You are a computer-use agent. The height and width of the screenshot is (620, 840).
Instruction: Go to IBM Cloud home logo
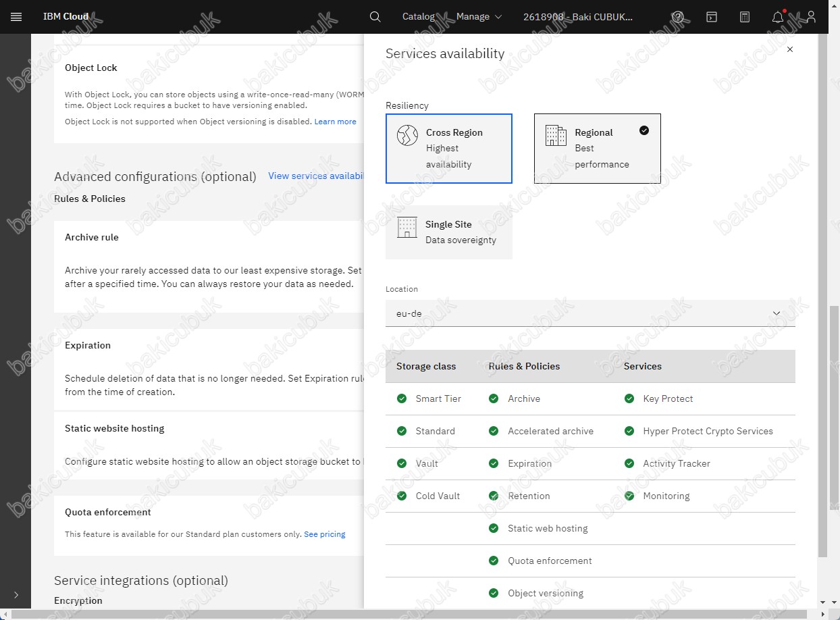coord(66,17)
